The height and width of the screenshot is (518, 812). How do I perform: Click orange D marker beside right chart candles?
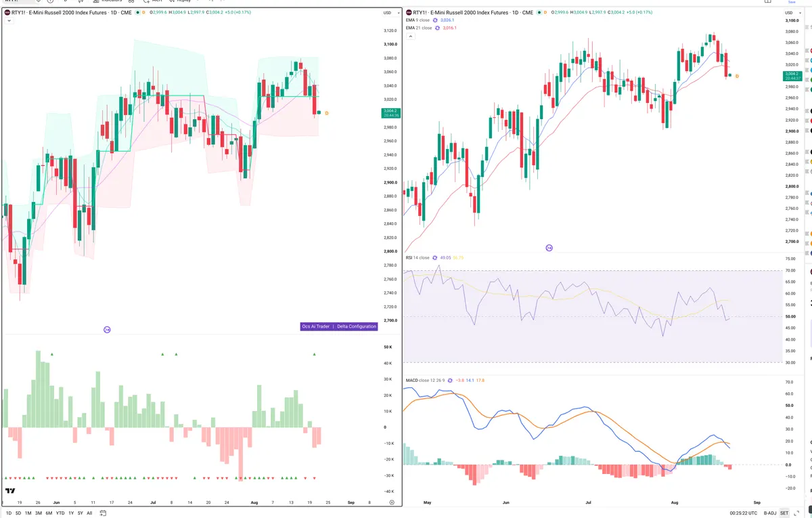[737, 76]
